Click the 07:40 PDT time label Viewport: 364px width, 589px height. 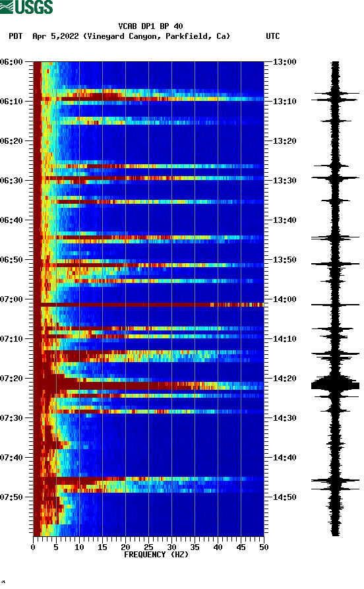click(11, 458)
